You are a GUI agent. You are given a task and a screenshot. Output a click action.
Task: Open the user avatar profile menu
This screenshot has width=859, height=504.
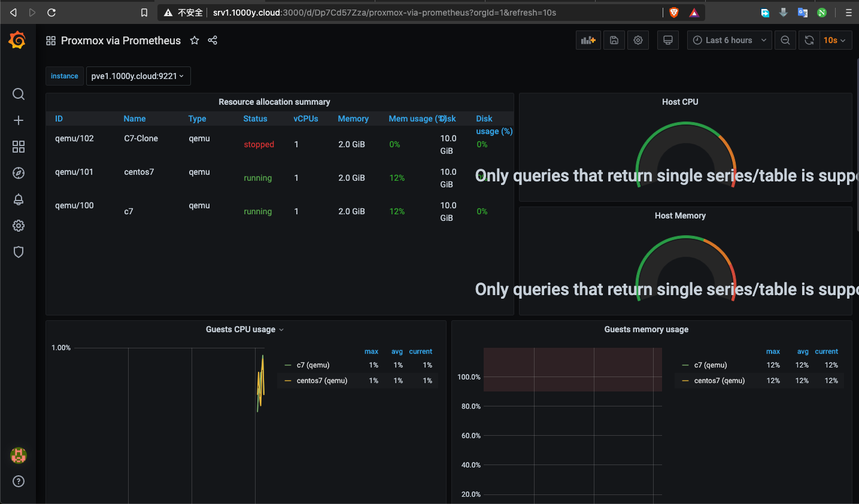[19, 456]
